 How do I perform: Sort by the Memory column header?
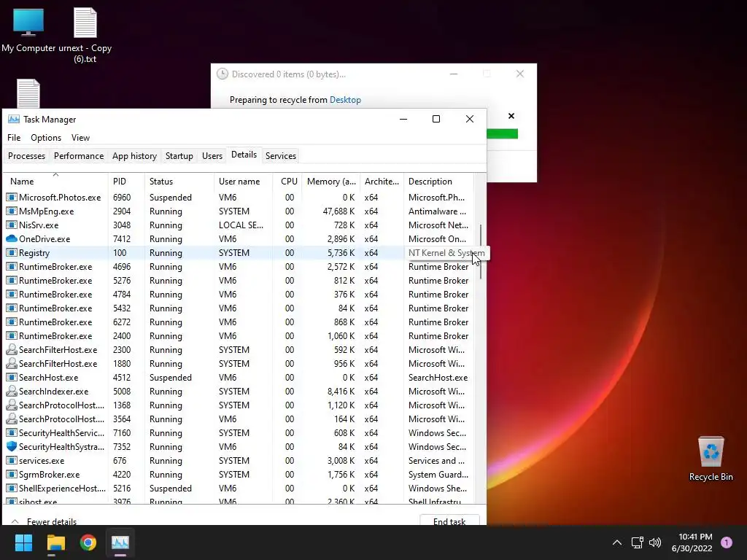(330, 182)
